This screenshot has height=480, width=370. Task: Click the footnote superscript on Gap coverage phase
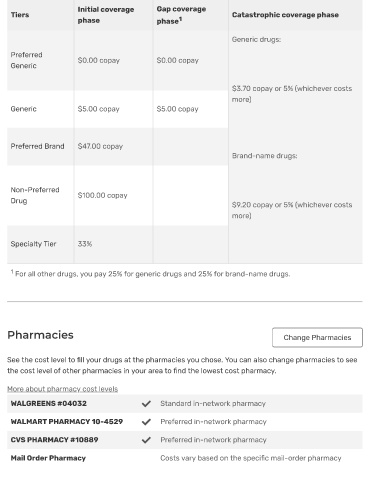180,19
